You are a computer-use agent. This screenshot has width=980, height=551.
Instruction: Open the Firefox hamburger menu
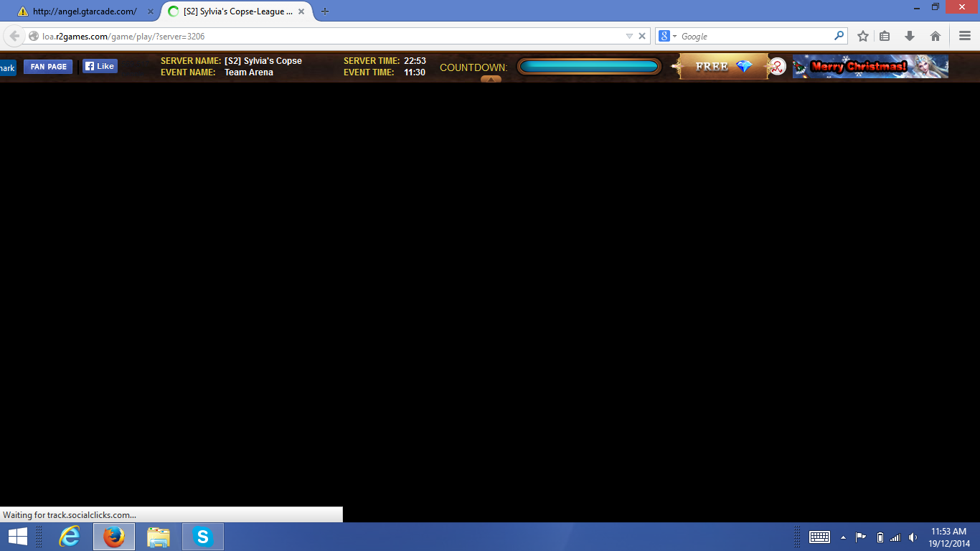pos(964,36)
